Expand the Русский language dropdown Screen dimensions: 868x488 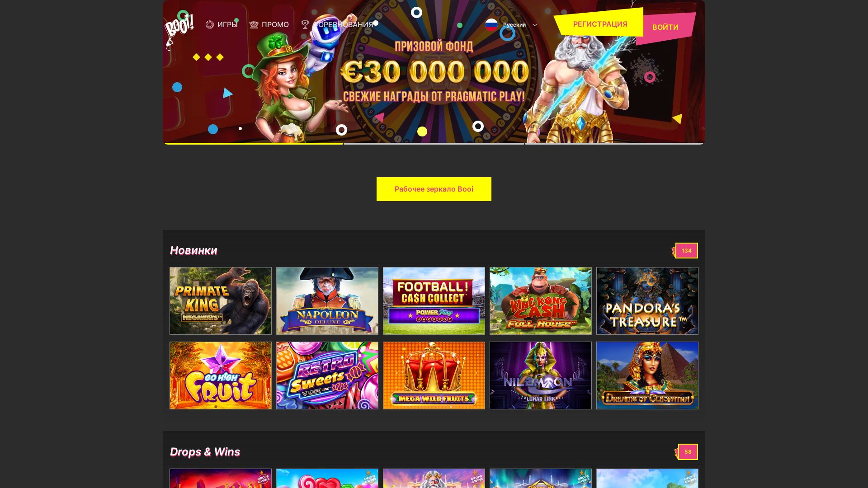[x=511, y=24]
